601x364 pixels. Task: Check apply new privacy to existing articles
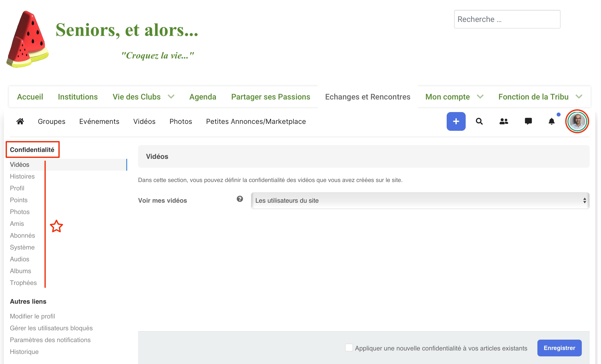click(x=349, y=348)
